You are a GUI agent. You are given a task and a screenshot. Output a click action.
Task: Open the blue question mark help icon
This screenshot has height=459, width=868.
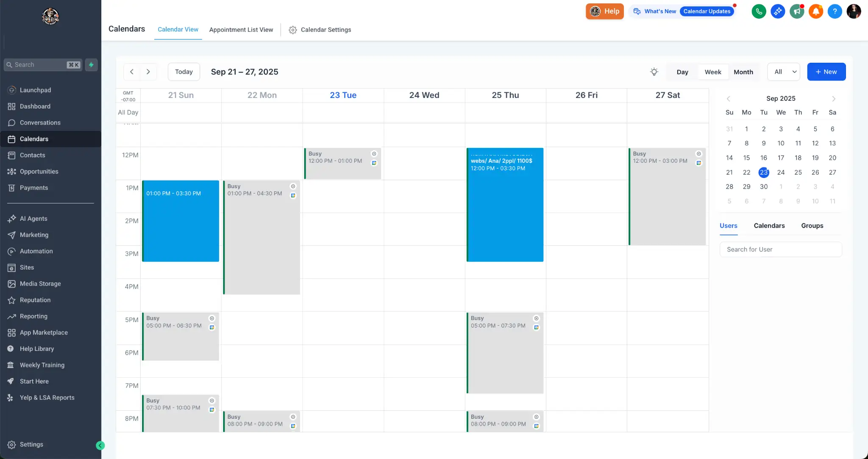click(x=835, y=11)
